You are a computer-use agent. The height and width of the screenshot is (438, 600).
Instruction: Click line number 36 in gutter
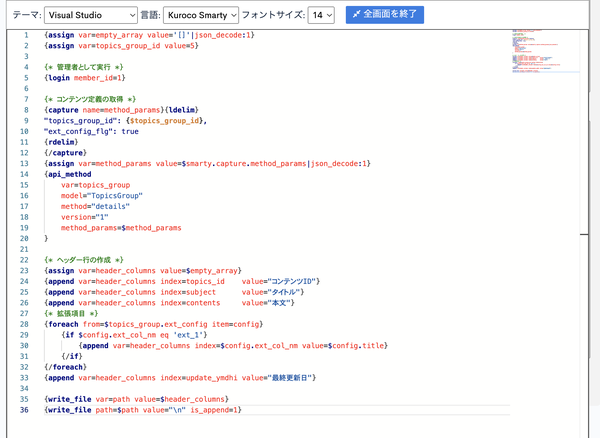point(24,410)
